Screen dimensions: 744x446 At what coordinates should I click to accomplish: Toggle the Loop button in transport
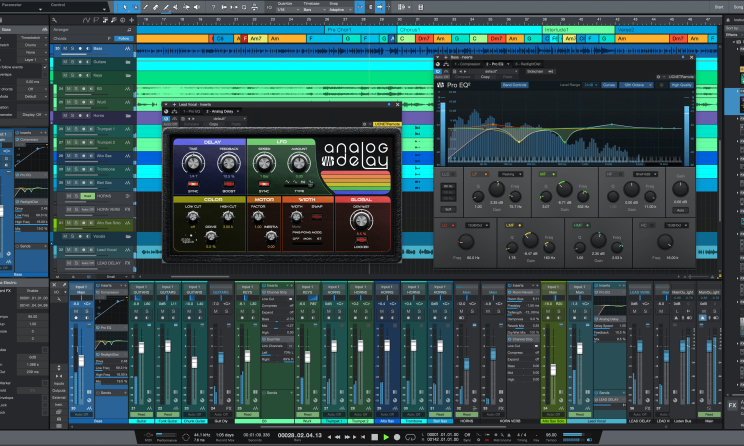[x=410, y=437]
